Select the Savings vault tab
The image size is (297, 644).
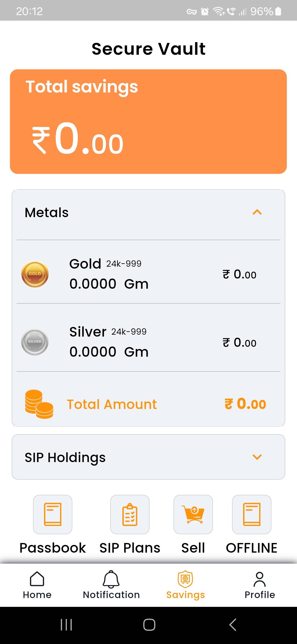tap(186, 585)
